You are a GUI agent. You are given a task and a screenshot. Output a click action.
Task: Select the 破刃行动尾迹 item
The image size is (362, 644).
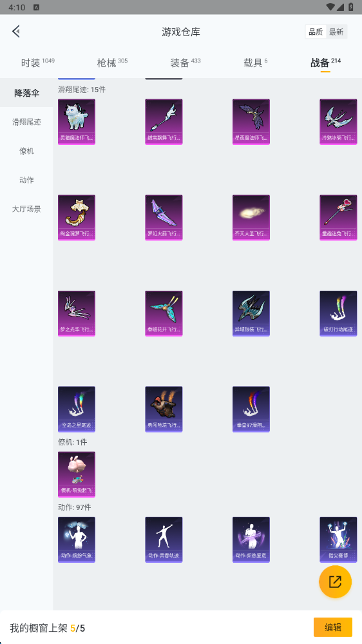coord(338,313)
